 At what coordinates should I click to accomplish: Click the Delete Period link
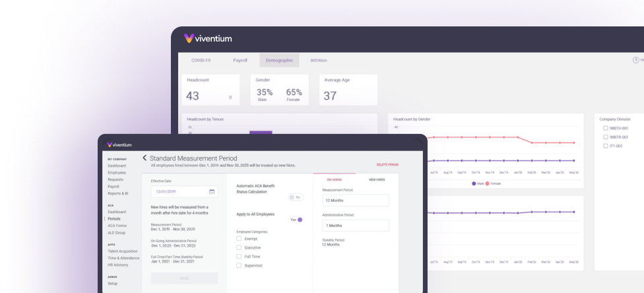tap(387, 164)
